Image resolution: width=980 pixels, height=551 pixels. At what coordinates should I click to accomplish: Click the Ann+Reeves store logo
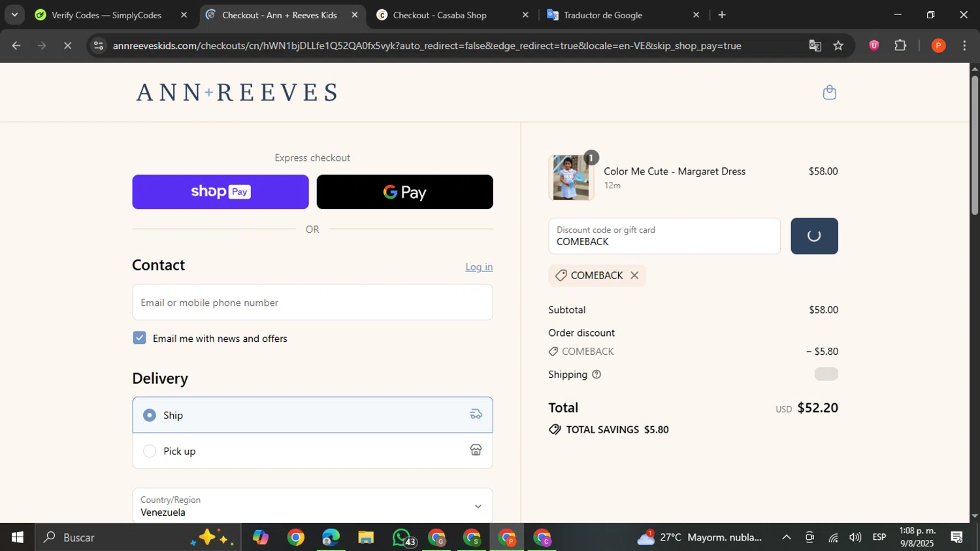tap(237, 92)
